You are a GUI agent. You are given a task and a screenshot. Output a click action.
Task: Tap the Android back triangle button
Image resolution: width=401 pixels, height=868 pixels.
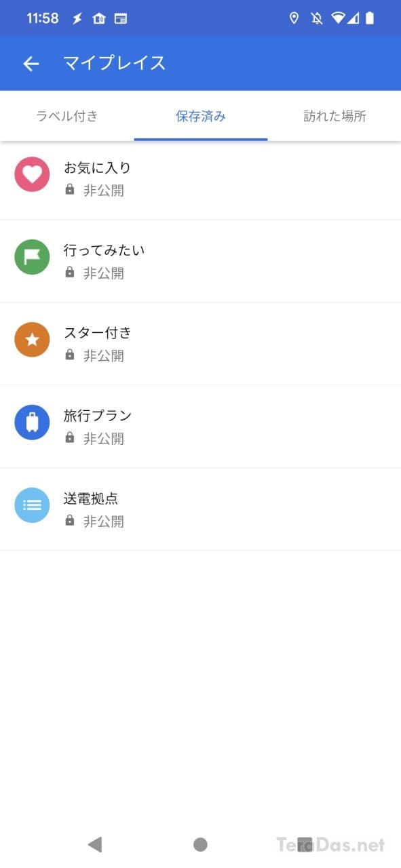(x=95, y=844)
